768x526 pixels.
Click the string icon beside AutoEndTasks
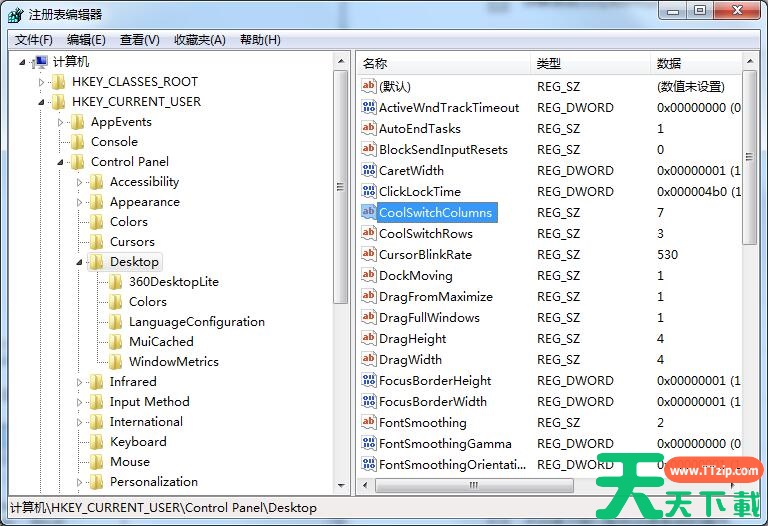point(369,128)
